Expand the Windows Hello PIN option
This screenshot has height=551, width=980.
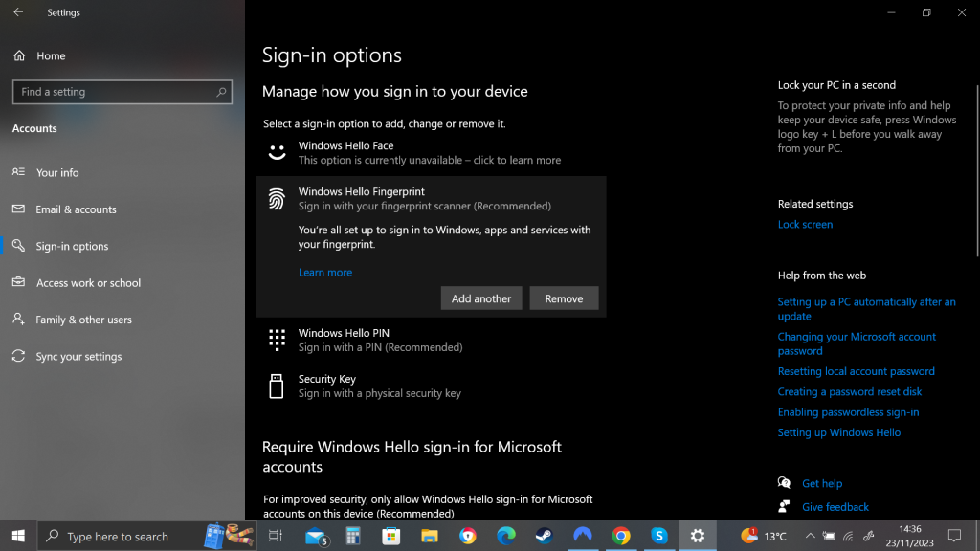pyautogui.click(x=380, y=340)
